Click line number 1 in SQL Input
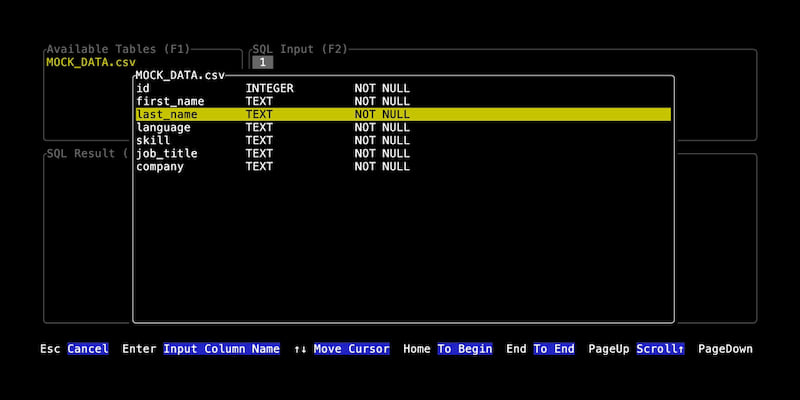This screenshot has height=400, width=800. point(261,62)
